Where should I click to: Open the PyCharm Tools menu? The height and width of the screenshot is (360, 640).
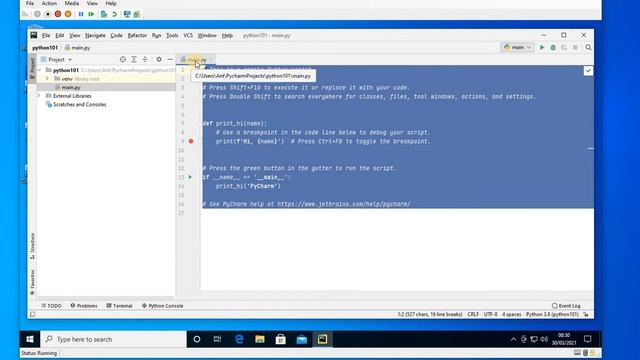tap(172, 36)
